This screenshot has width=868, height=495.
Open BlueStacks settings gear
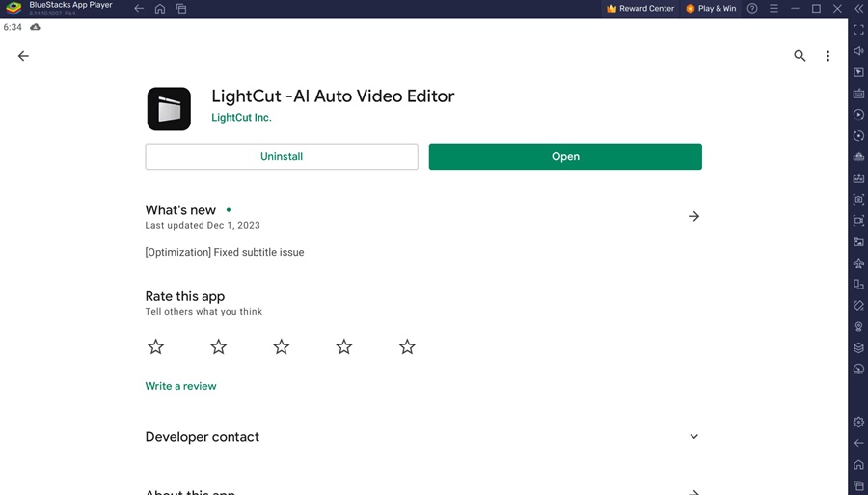858,422
